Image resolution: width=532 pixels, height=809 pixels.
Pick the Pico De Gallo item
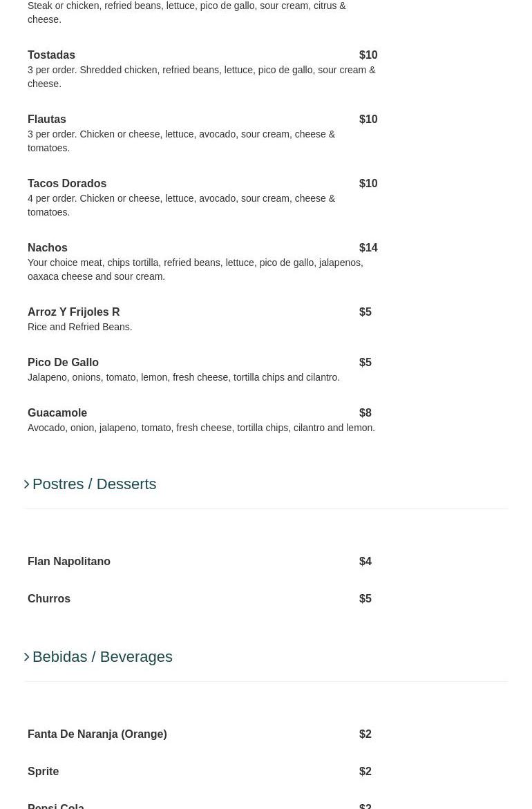point(63,363)
